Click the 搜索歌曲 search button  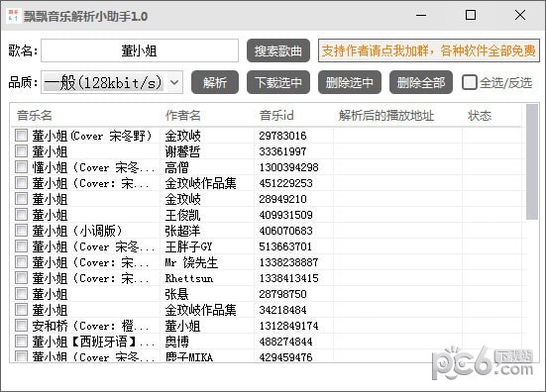[x=277, y=50]
